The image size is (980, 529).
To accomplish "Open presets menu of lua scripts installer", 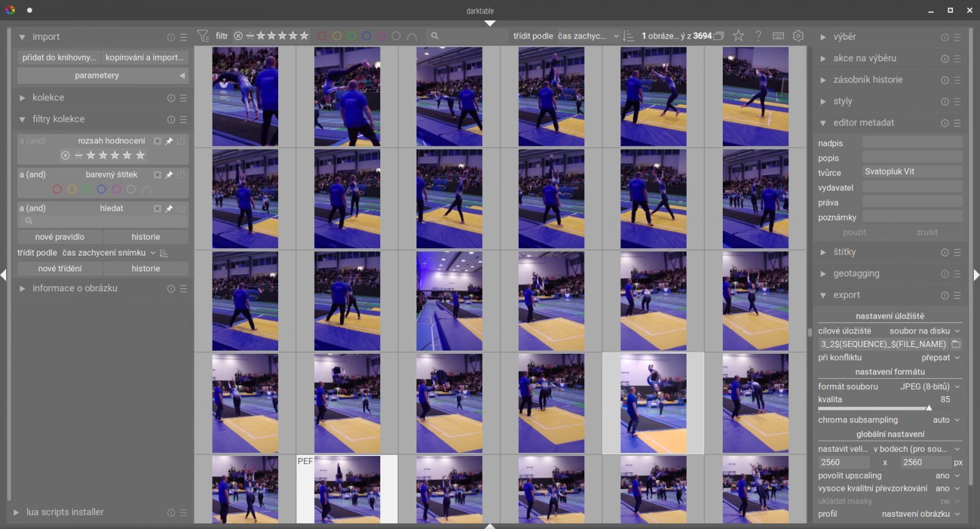I will coord(183,512).
